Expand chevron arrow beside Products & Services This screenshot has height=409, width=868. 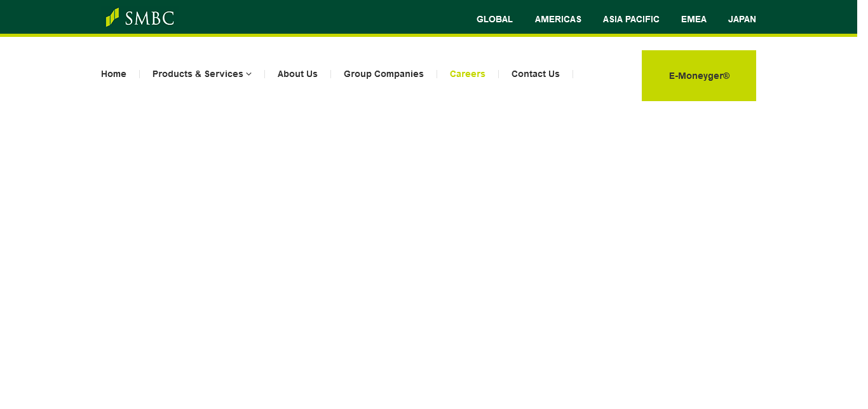[x=249, y=74]
